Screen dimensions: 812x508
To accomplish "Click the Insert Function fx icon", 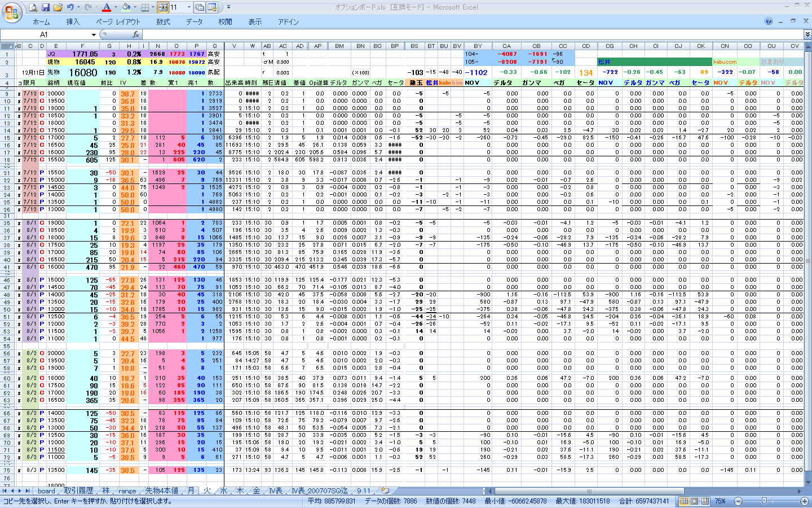I will pyautogui.click(x=135, y=34).
